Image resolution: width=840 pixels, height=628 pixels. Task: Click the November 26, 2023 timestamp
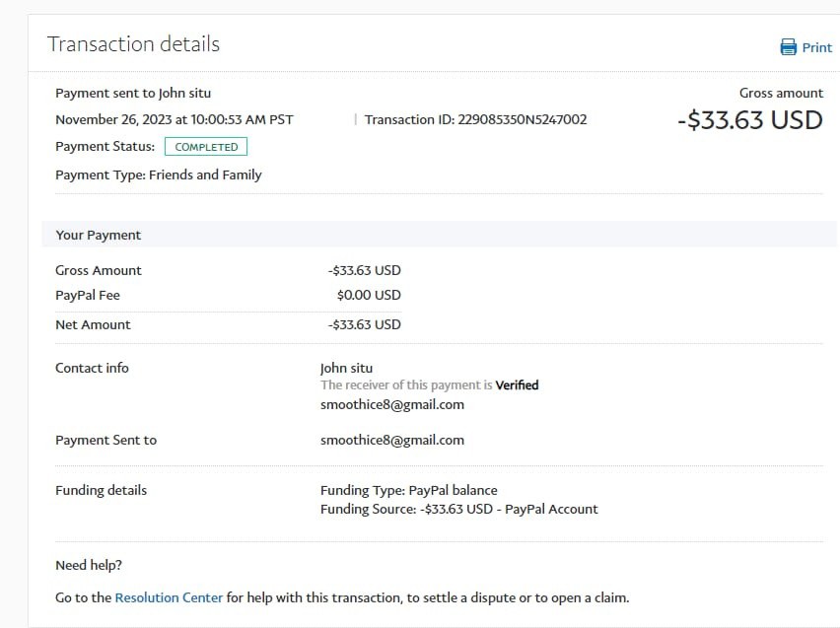[x=174, y=119]
